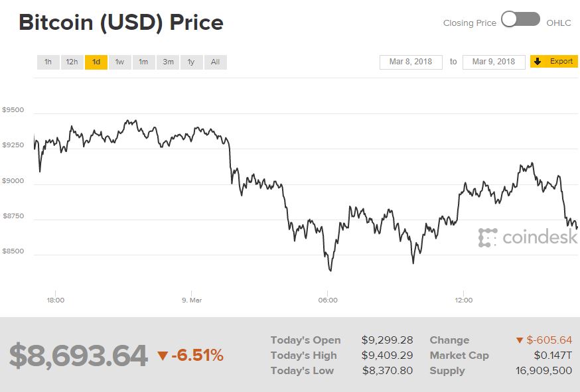Select the OHLC label
Screen dimensions: 580x392
559,23
